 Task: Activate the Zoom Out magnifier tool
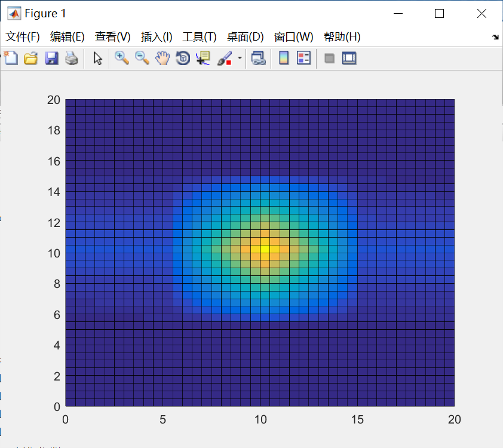point(142,58)
